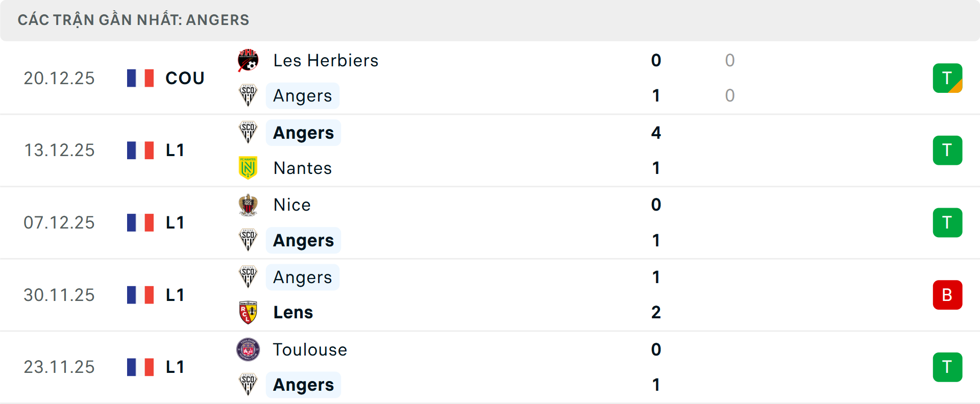The width and height of the screenshot is (980, 404).
Task: Click Angers score 4 against Nantes
Action: tap(656, 133)
